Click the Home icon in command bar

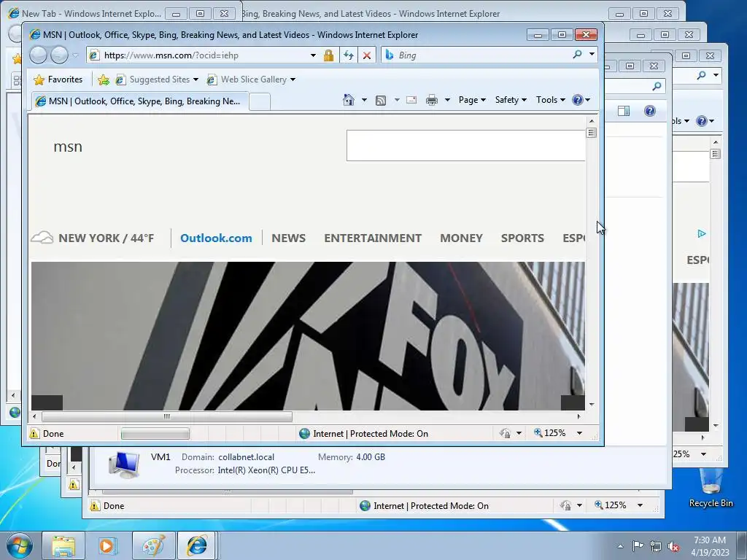[x=348, y=100]
